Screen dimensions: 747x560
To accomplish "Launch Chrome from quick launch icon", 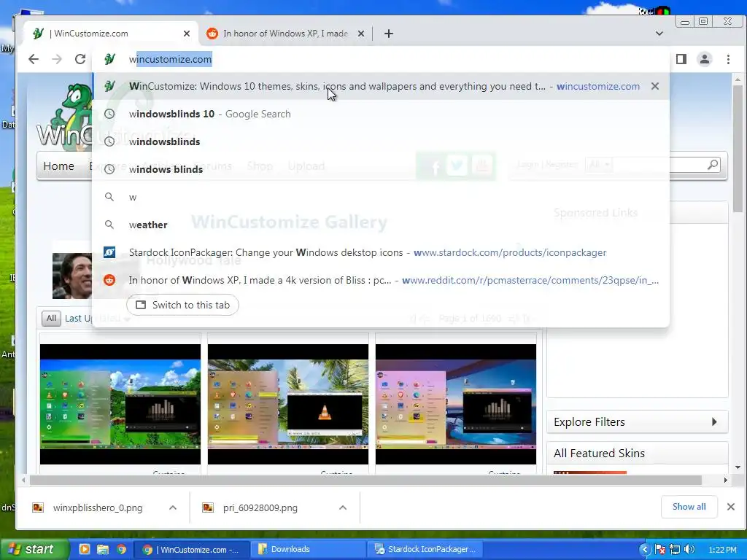I will [x=122, y=549].
